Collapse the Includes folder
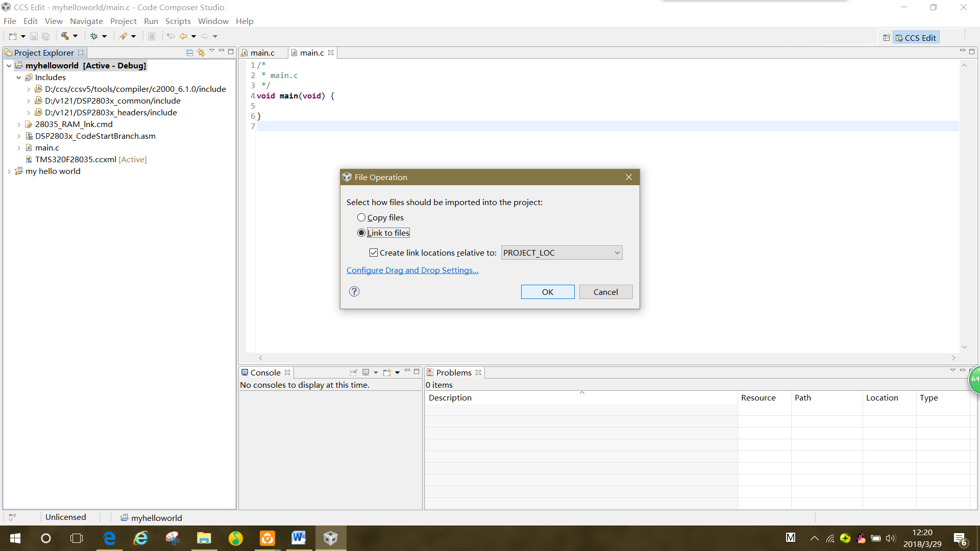 pyautogui.click(x=19, y=78)
